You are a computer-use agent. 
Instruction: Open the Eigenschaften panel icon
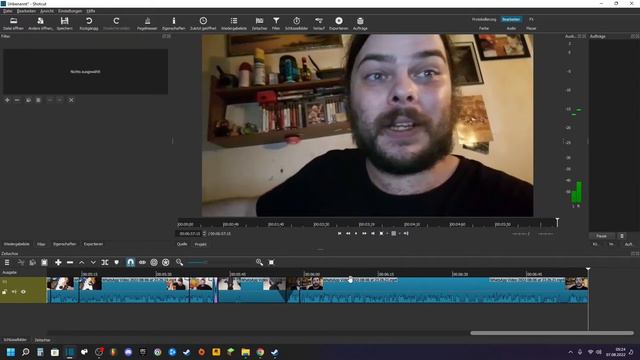[x=174, y=23]
